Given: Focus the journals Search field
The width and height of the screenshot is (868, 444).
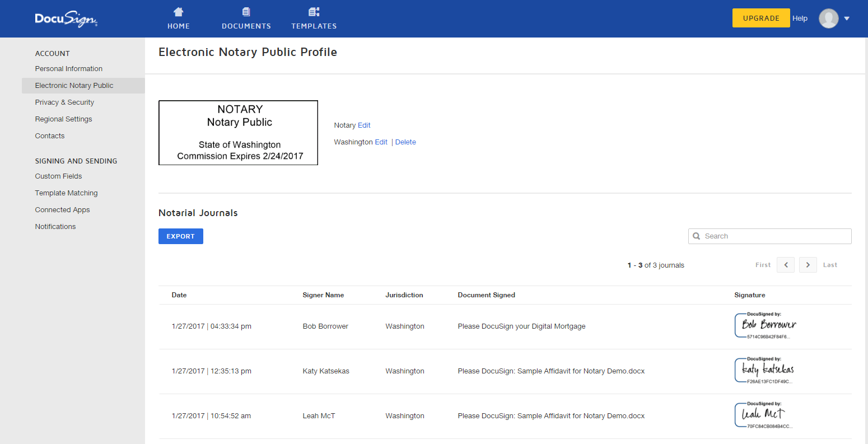Looking at the screenshot, I should tap(770, 236).
